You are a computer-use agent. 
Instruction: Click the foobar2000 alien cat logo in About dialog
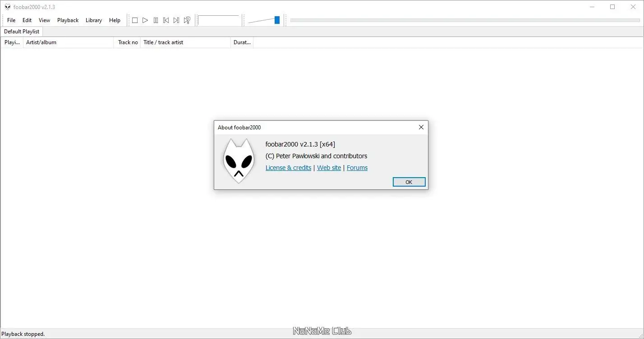pyautogui.click(x=239, y=161)
